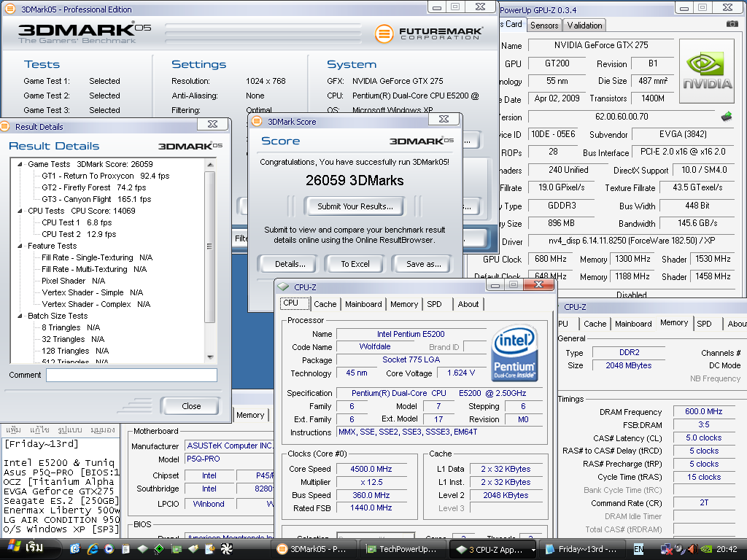
Task: Collapse the Game Tests tree node
Action: (20, 164)
